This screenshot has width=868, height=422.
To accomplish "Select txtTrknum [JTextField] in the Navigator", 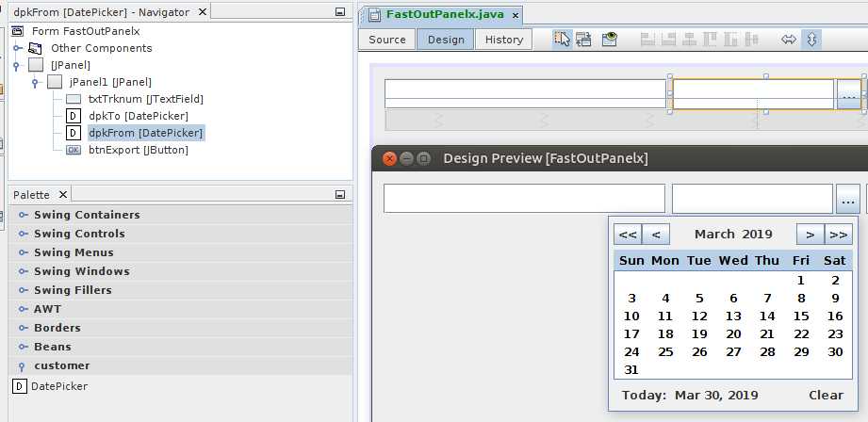I will [x=146, y=99].
